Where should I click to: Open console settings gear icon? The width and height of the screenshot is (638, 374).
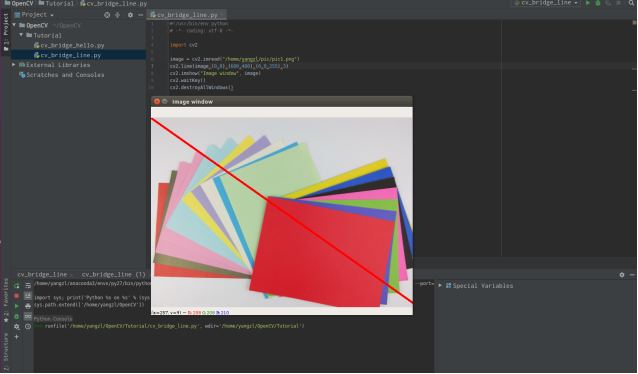coord(17,326)
